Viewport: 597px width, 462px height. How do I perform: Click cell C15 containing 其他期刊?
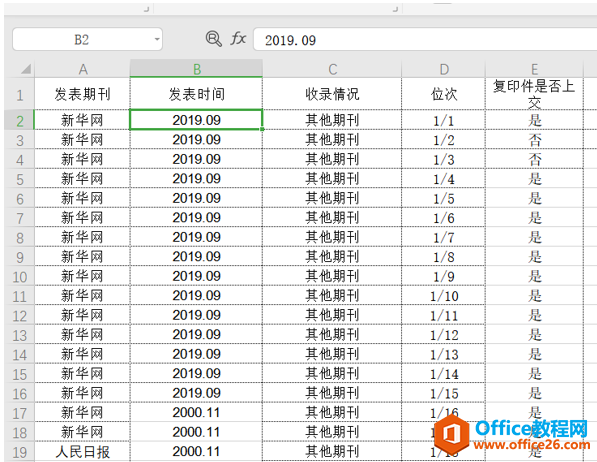(332, 374)
